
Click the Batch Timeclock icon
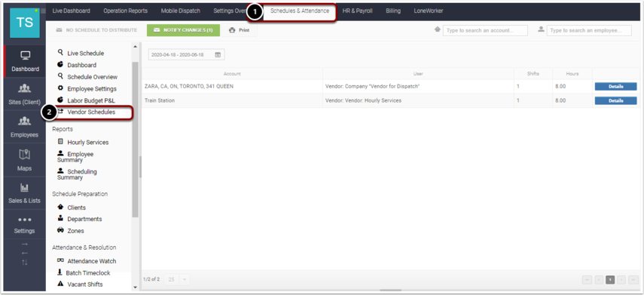(60, 272)
